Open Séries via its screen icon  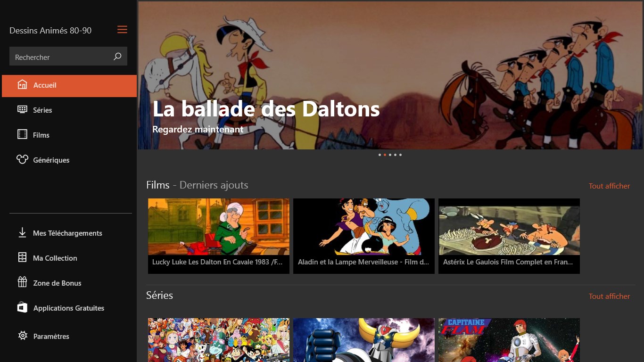coord(22,109)
